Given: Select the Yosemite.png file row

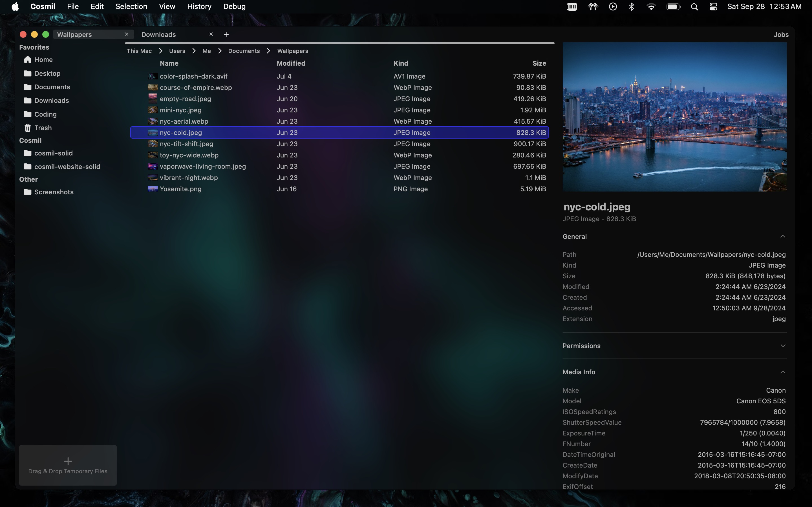Looking at the screenshot, I should (180, 189).
